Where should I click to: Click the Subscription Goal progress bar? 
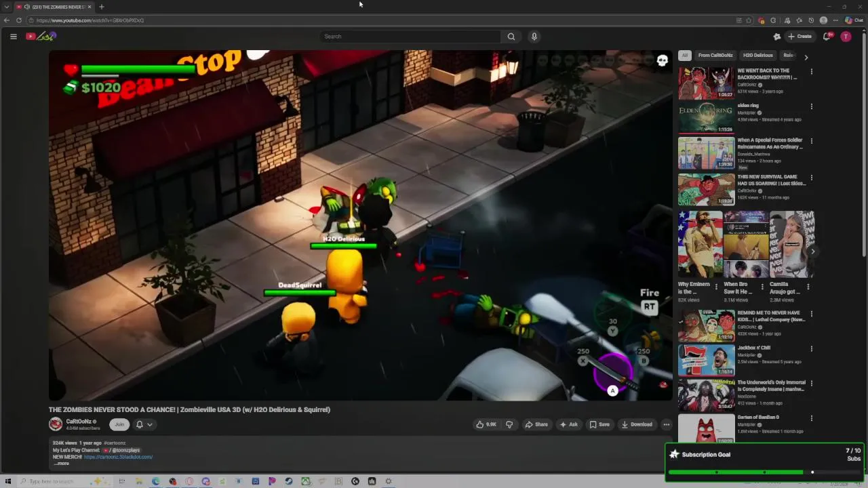pyautogui.click(x=764, y=472)
